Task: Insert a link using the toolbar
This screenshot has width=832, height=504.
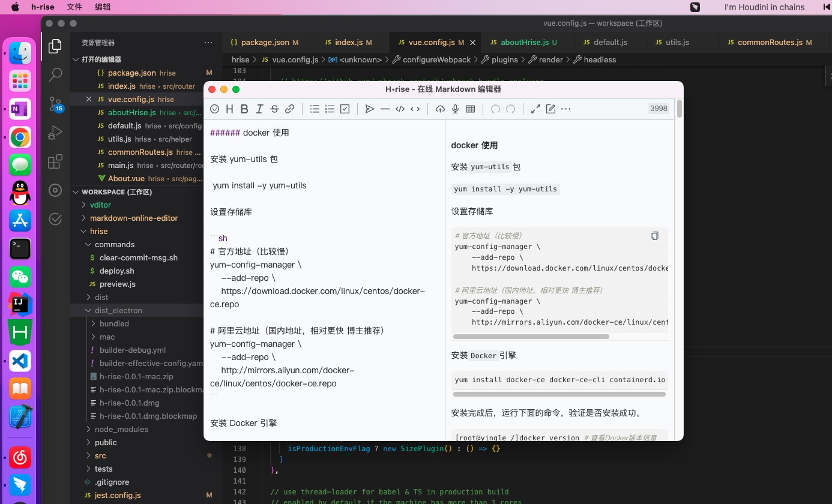Action: (x=289, y=109)
